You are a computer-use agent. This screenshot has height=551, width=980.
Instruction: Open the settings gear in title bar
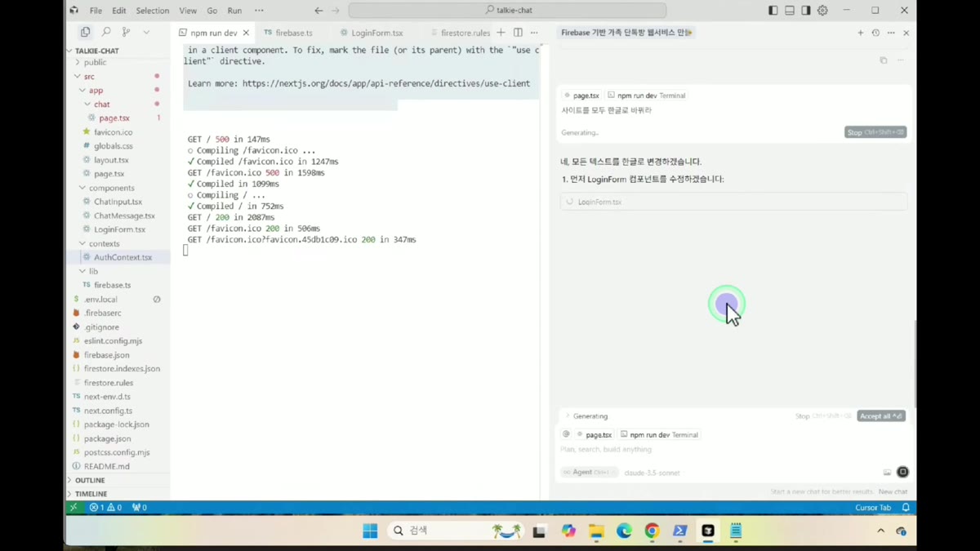(822, 11)
